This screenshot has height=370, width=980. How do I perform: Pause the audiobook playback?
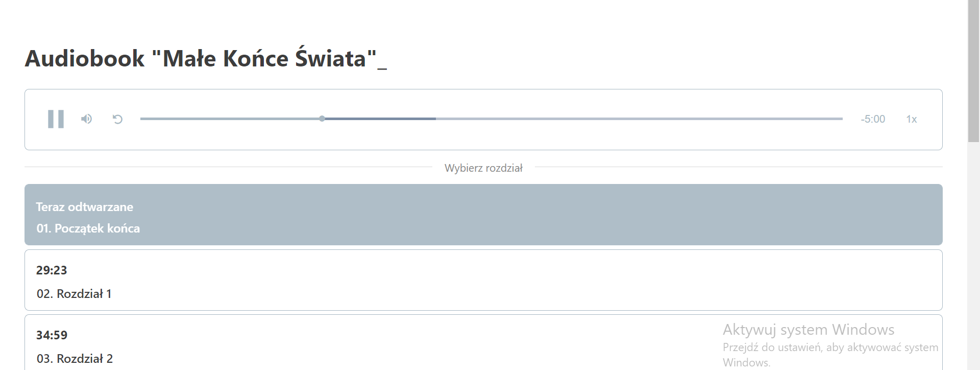point(56,119)
